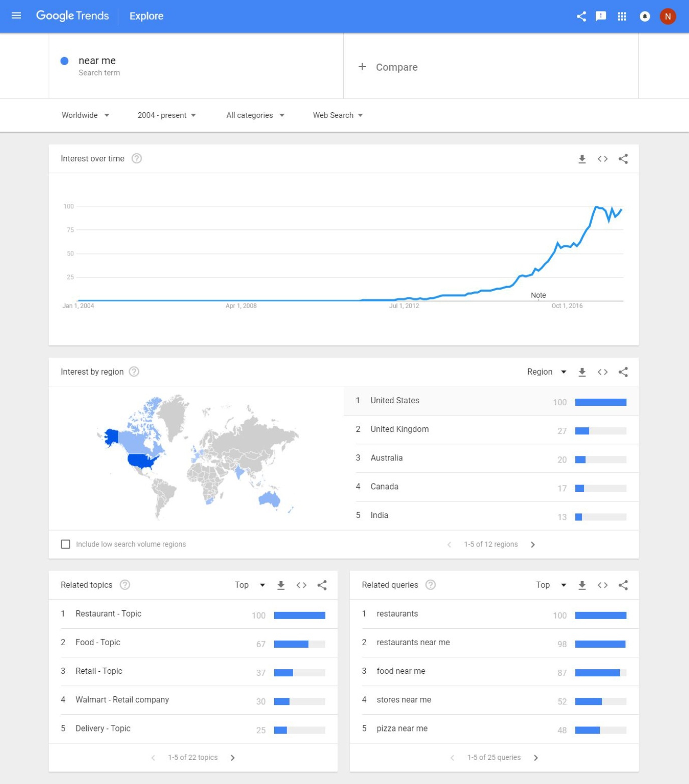Click the 'Oct 1, 2016' axis label
The height and width of the screenshot is (784, 689).
pos(567,306)
